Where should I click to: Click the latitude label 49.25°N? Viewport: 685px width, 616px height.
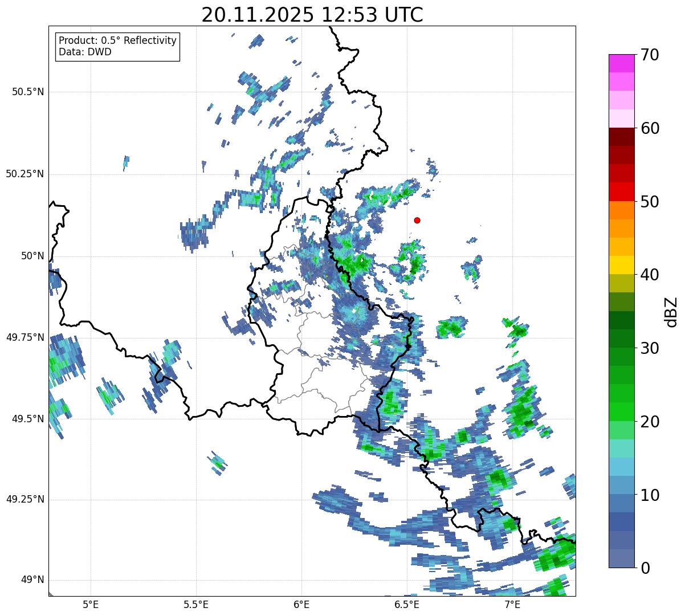[25, 500]
